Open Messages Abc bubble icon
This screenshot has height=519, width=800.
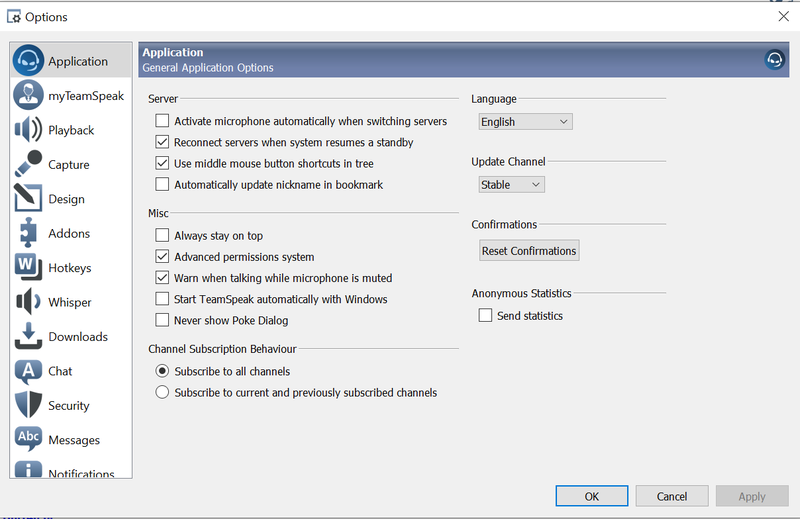[x=29, y=438]
